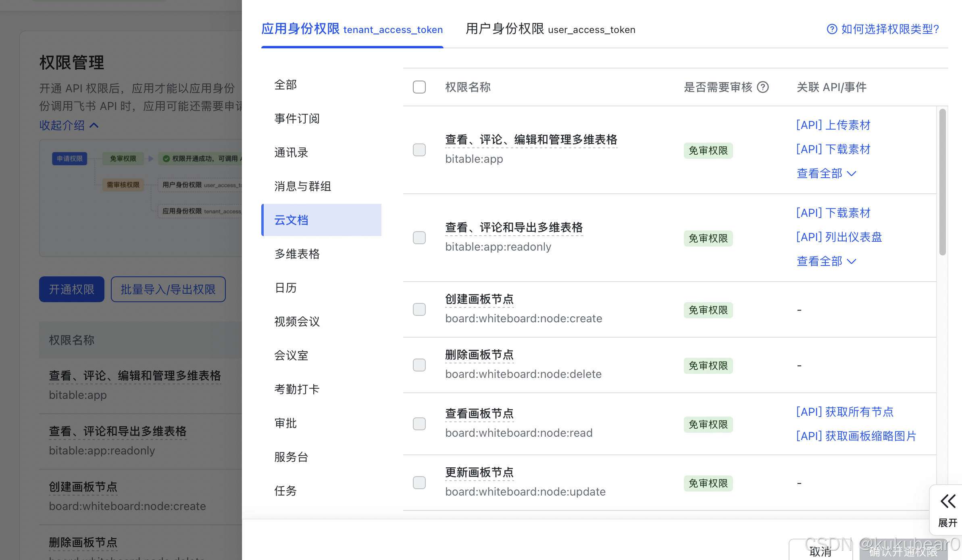Screen dimensions: 962x560
Task: Switch to 用户身份权限 user_access_token tab
Action: click(x=550, y=29)
